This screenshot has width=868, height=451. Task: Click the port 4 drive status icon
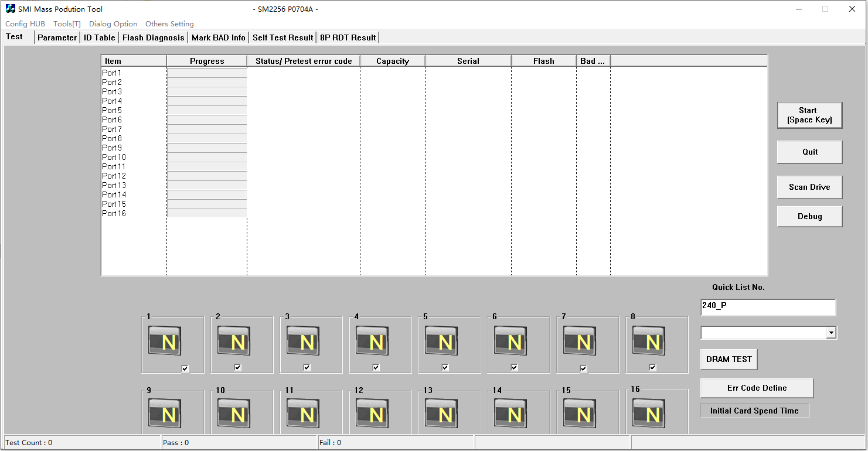[372, 341]
